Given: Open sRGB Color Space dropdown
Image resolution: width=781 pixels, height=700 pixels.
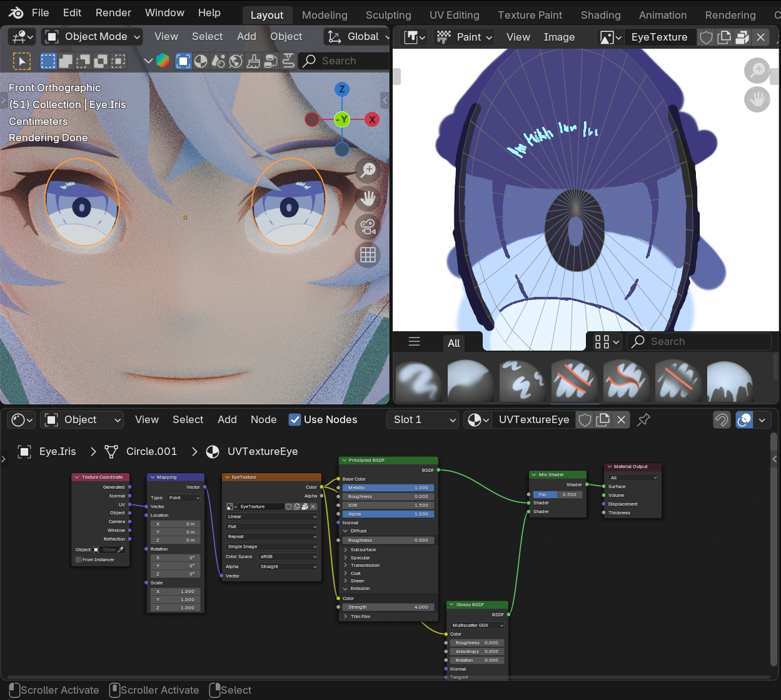Looking at the screenshot, I should coord(288,556).
